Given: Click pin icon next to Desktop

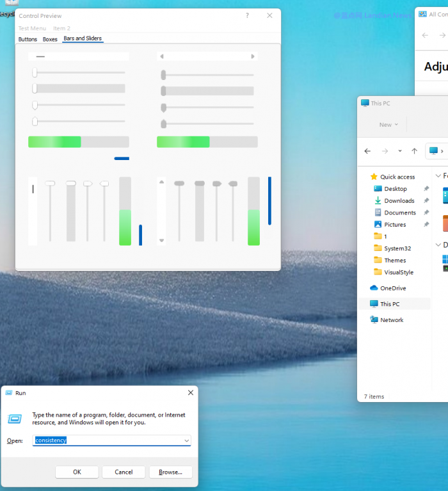Looking at the screenshot, I should [x=426, y=188].
